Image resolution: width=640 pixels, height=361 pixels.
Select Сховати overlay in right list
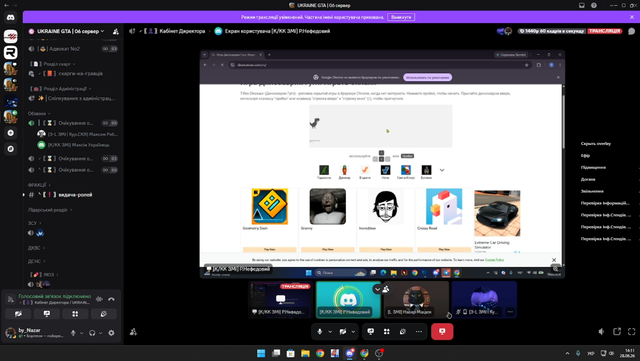click(x=596, y=144)
